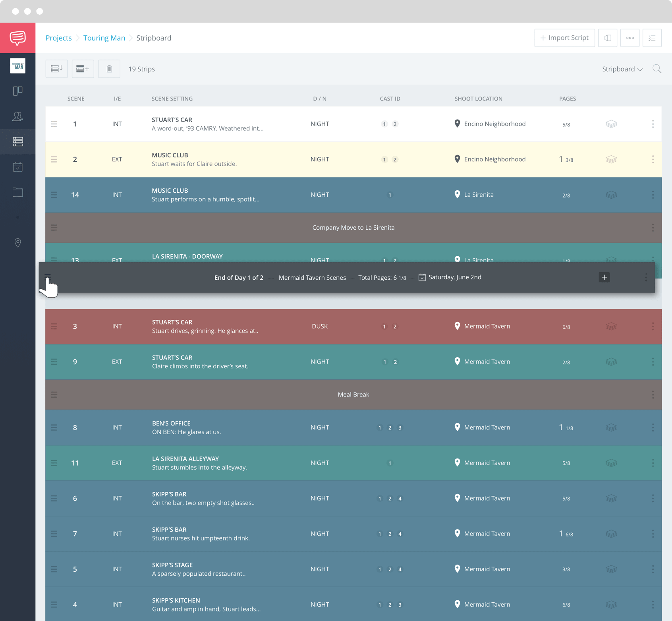Click the trash delete strip icon
672x621 pixels.
tap(109, 69)
